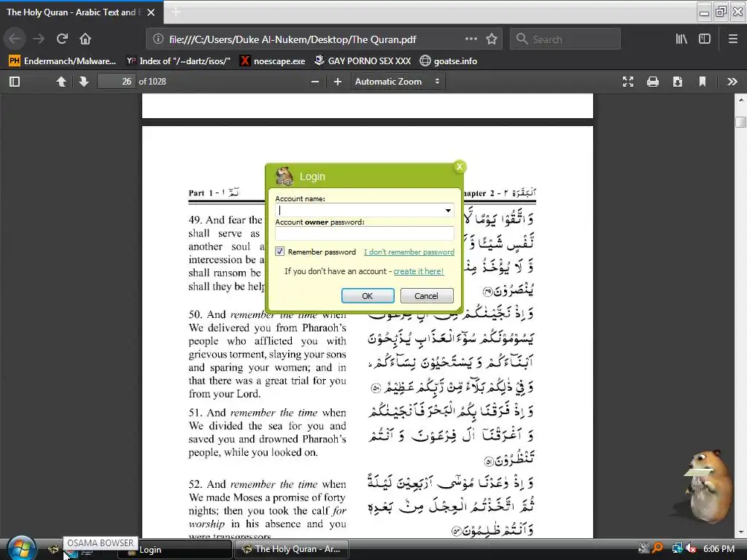This screenshot has width=747, height=560.
Task: Open PDF tools chevron menu
Action: click(732, 82)
